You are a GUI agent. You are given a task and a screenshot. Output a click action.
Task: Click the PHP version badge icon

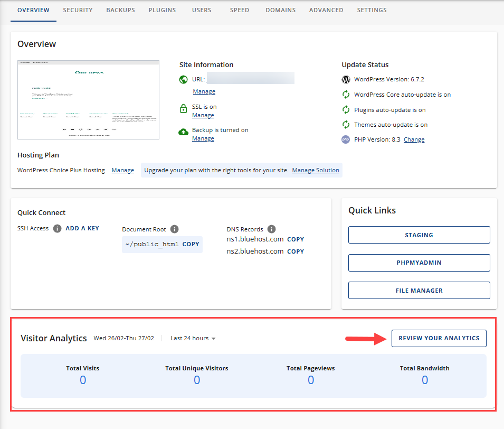pos(346,139)
